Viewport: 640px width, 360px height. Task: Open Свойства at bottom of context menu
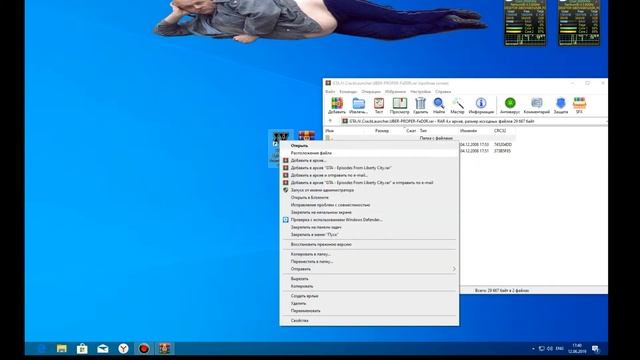coord(369,321)
